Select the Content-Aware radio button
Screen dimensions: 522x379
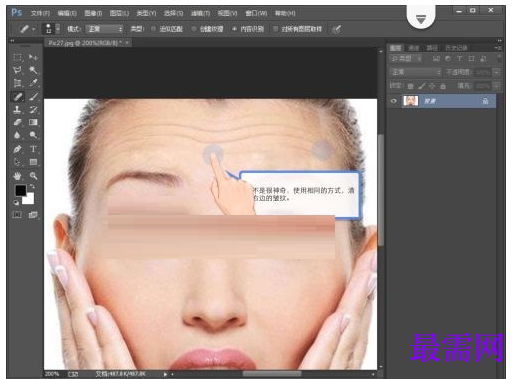234,29
